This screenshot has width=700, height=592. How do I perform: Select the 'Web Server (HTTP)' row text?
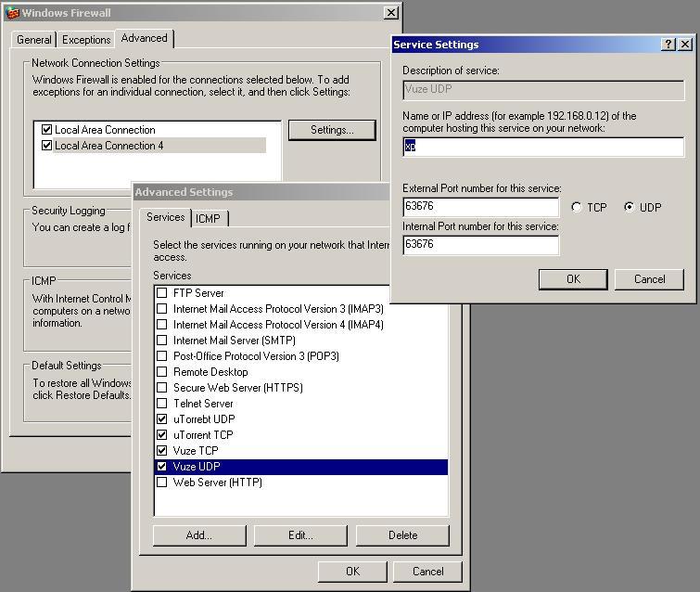click(217, 483)
